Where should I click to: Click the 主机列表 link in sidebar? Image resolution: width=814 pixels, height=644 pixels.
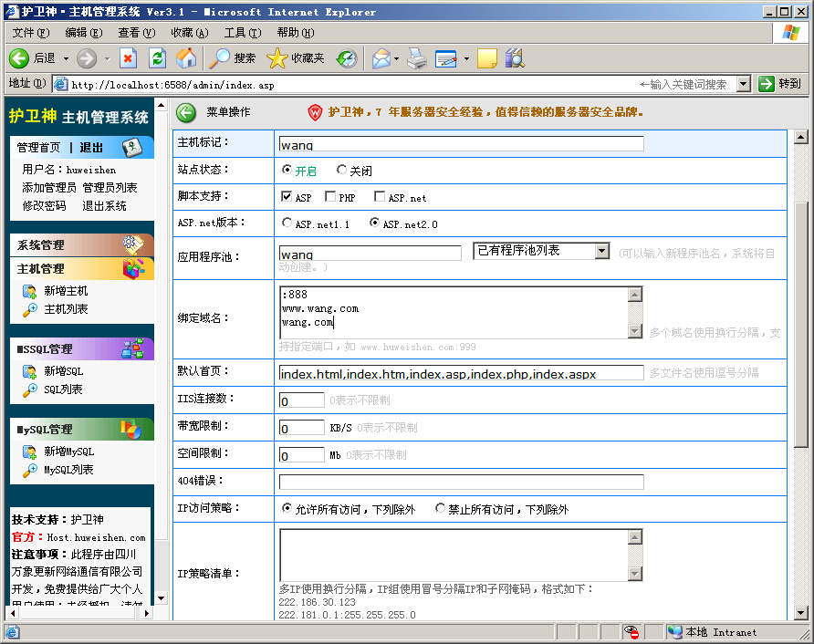tap(66, 309)
